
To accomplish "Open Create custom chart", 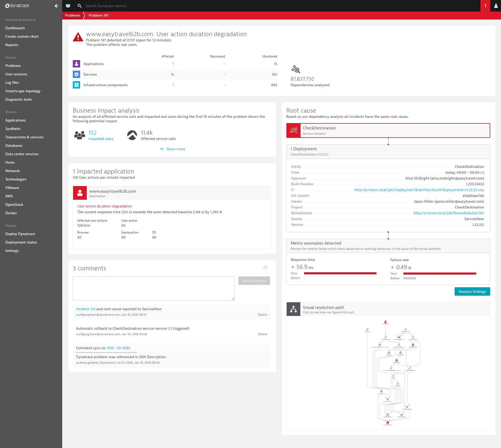I will tap(22, 36).
